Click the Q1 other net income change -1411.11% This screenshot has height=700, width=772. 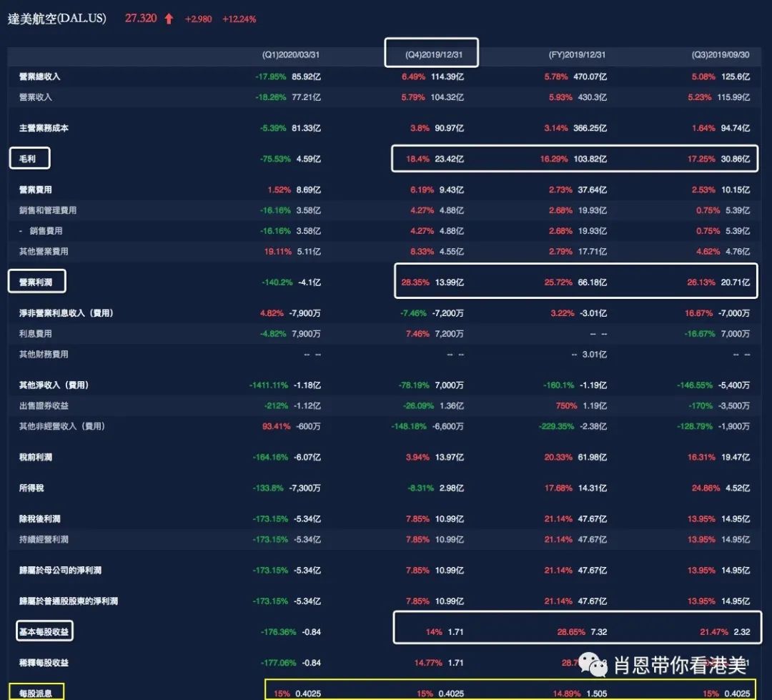268,385
